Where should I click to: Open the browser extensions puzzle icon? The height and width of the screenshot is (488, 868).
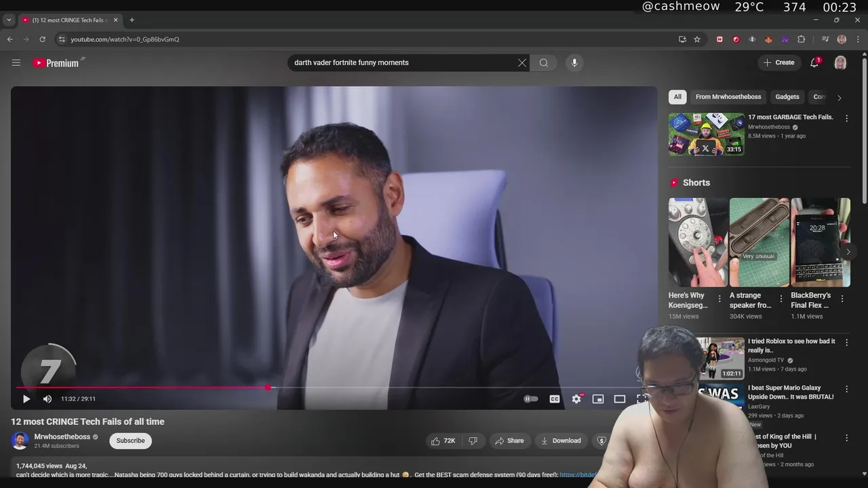click(801, 39)
